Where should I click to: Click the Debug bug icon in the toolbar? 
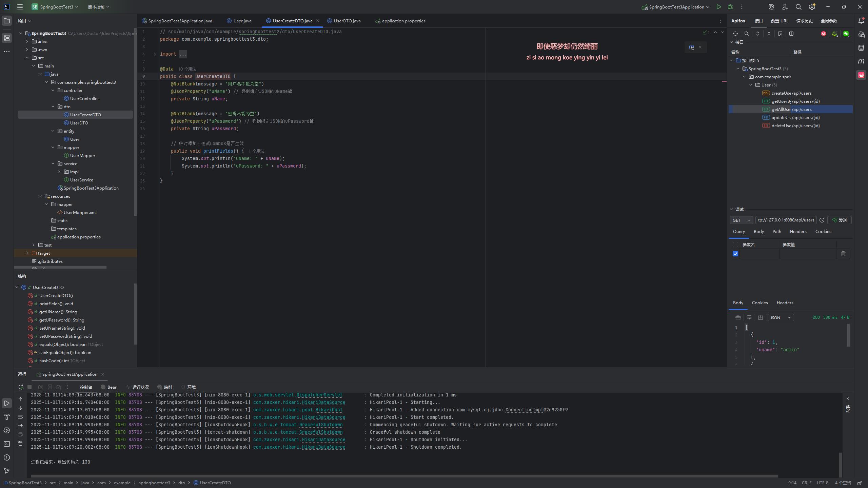730,7
